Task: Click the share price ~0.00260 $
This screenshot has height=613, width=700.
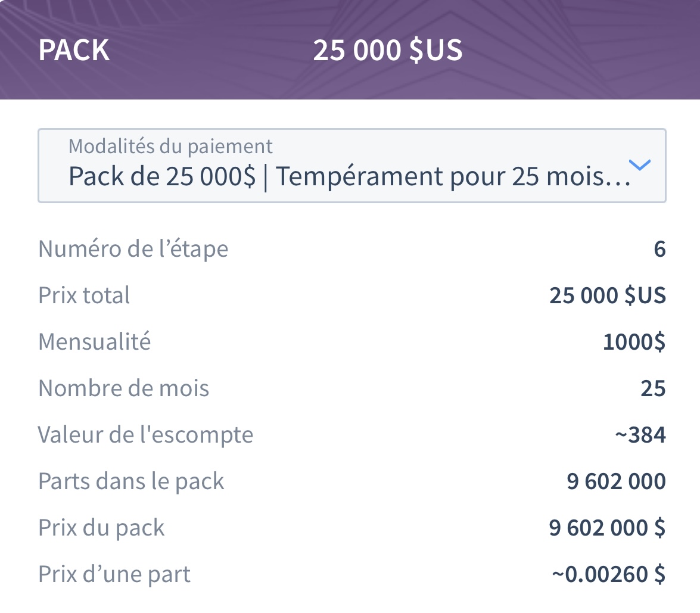Action: pyautogui.click(x=608, y=574)
